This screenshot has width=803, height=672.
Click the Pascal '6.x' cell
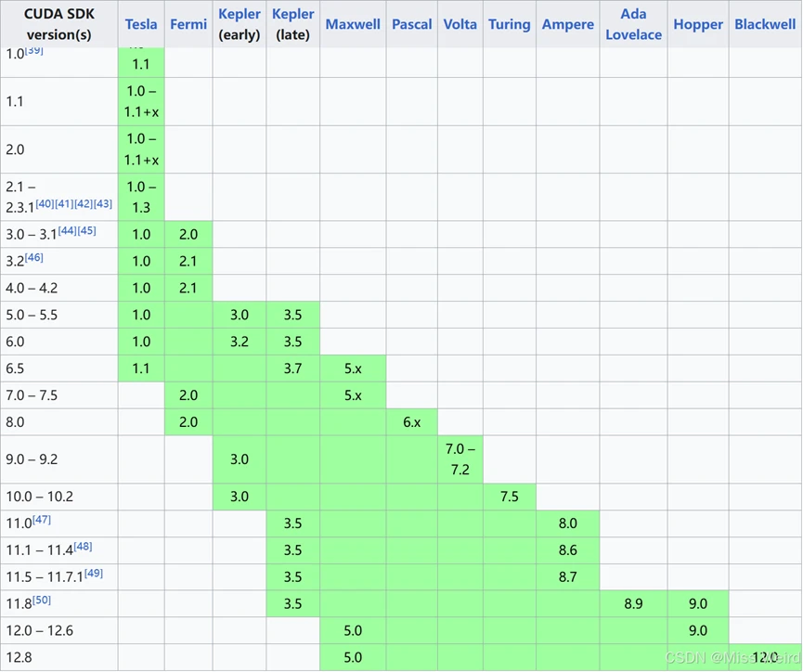(412, 422)
